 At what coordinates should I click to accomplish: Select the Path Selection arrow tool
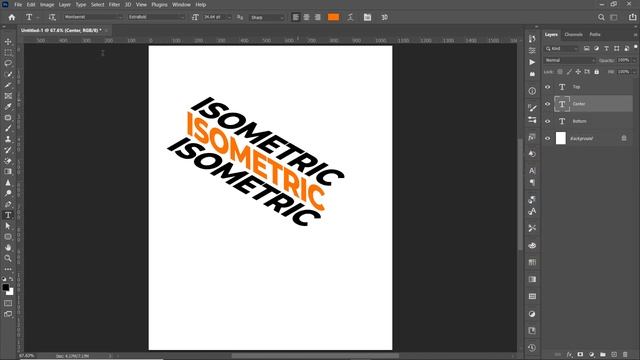coord(8,226)
